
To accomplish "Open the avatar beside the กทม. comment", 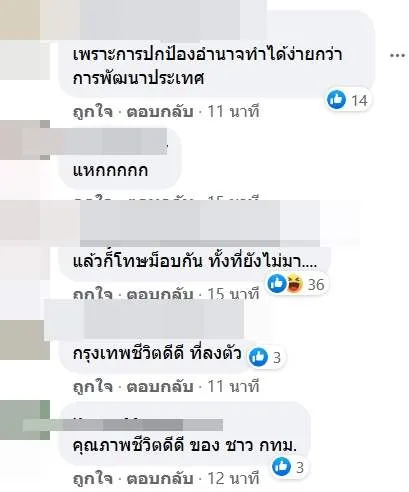I will tap(25, 420).
